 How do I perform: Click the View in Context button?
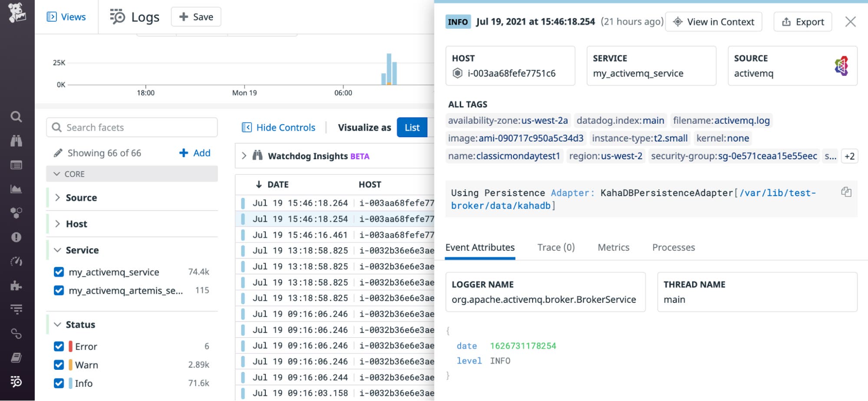point(713,21)
